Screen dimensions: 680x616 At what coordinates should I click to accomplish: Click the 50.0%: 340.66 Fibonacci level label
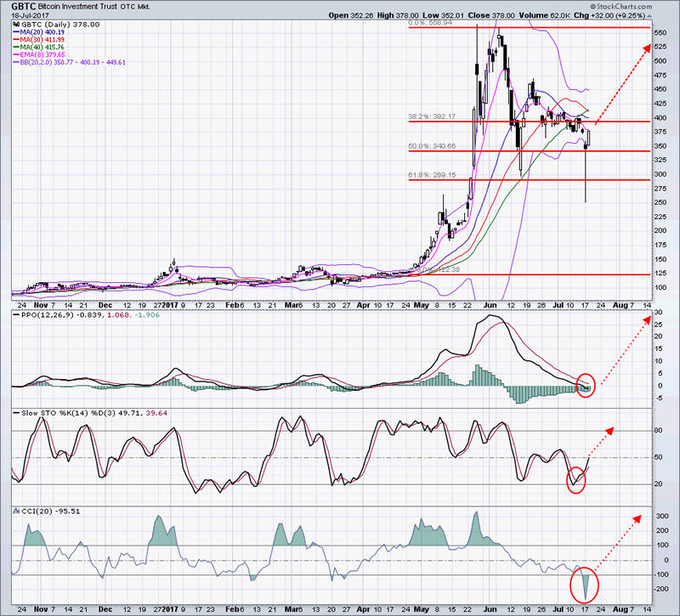[433, 146]
